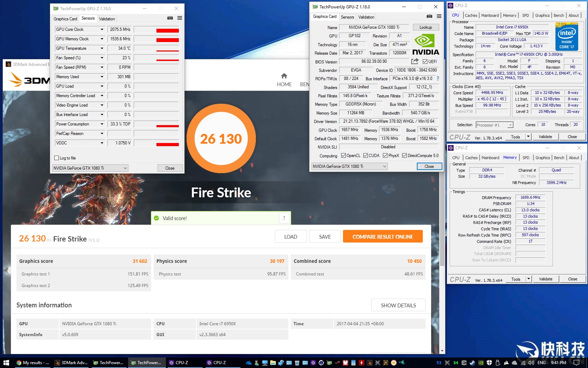This screenshot has height=368, width=588.
Task: Toggle the PhysX checkbox
Action: point(385,156)
